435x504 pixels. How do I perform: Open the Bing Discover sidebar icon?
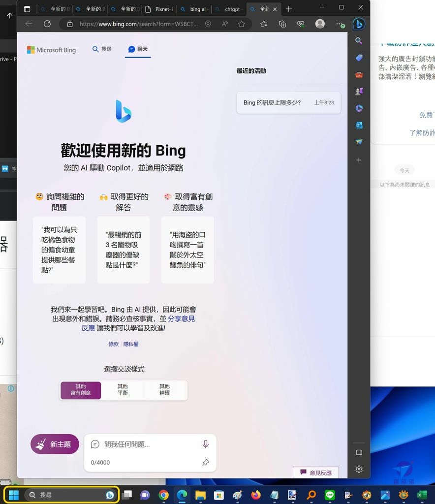tap(359, 24)
